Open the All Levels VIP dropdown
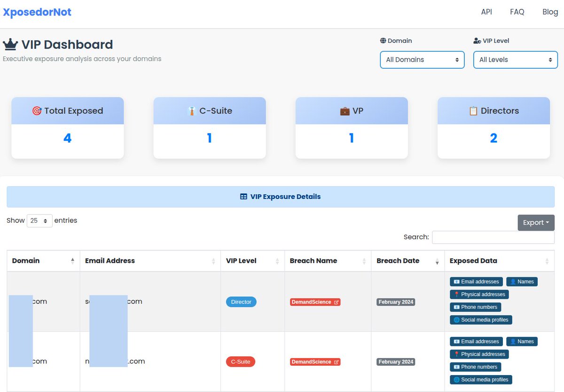This screenshot has width=564, height=392. pyautogui.click(x=516, y=60)
